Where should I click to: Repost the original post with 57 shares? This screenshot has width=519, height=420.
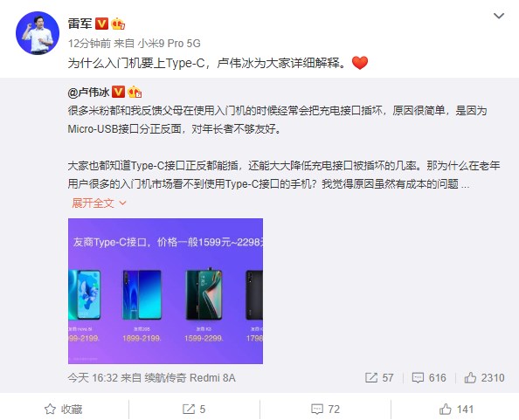[379, 378]
